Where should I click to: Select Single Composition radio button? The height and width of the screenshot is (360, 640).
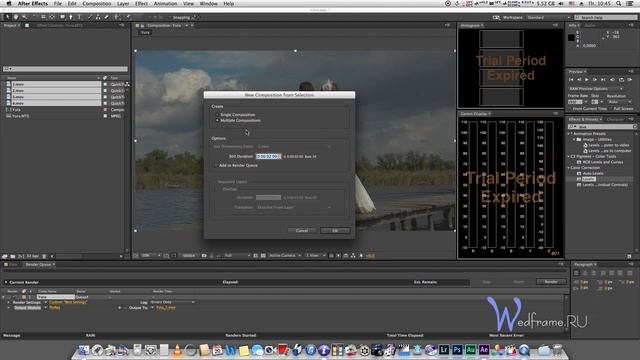(x=217, y=115)
